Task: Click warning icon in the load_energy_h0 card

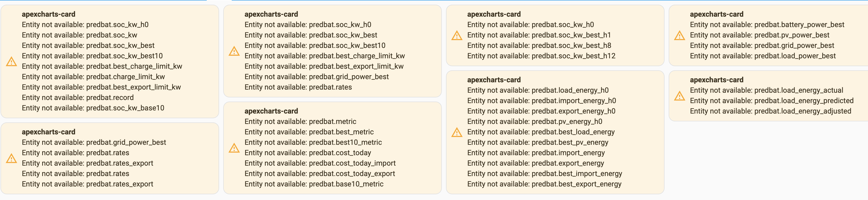Action: [457, 132]
